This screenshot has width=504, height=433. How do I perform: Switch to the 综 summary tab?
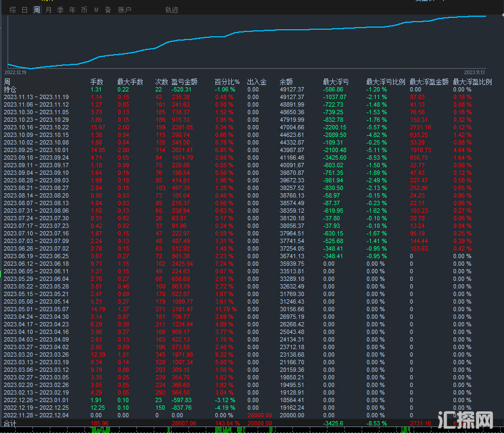pos(12,10)
